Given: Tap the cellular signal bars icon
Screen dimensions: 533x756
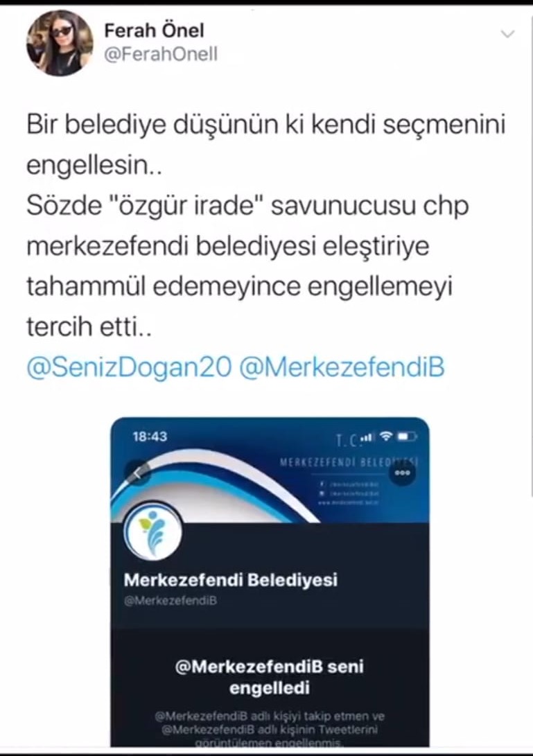Looking at the screenshot, I should tap(368, 437).
